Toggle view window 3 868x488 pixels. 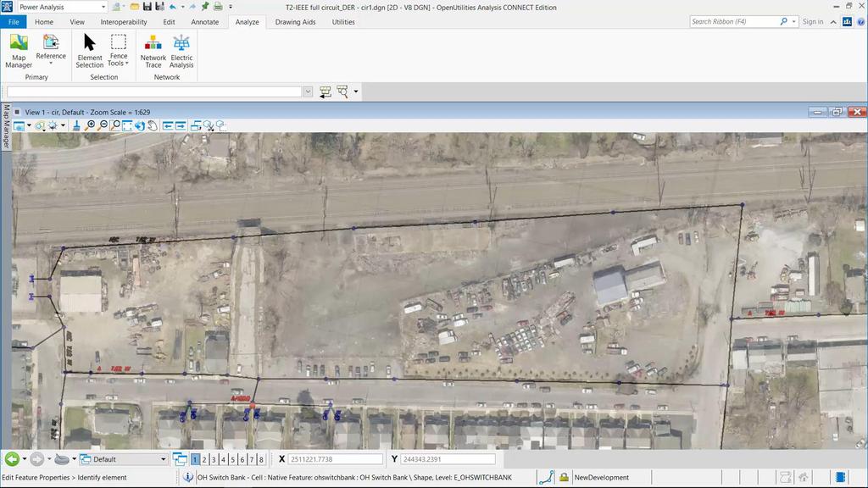(x=214, y=459)
